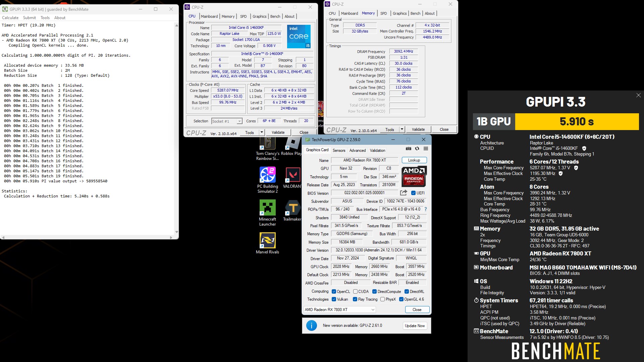Switch to Bench tab in CPU-Z CPU window

point(275,16)
